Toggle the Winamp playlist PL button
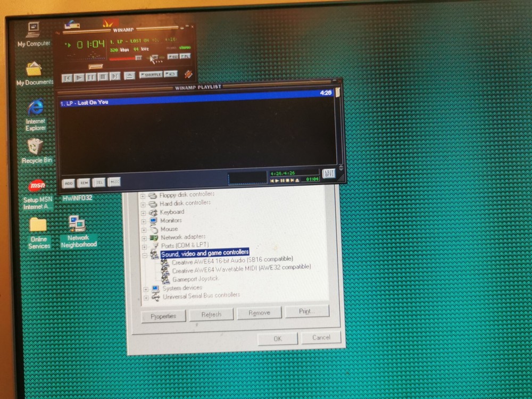The width and height of the screenshot is (532, 399). click(185, 56)
